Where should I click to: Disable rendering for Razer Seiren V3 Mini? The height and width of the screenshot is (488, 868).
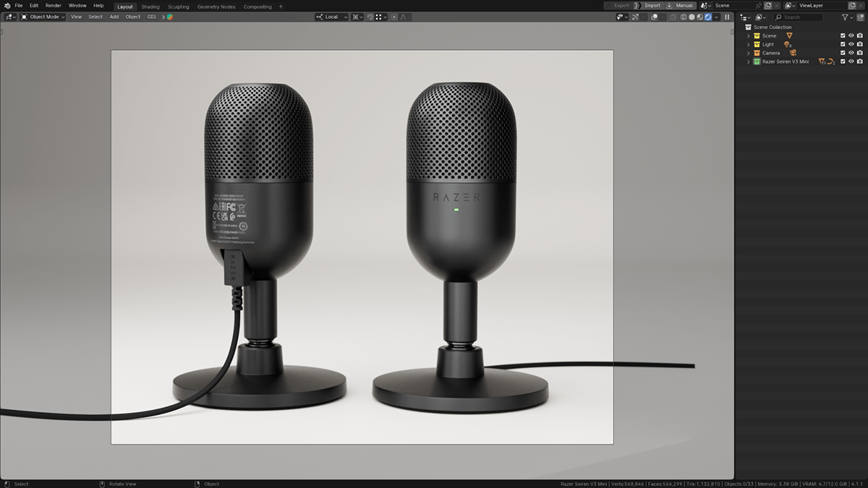tap(859, 61)
